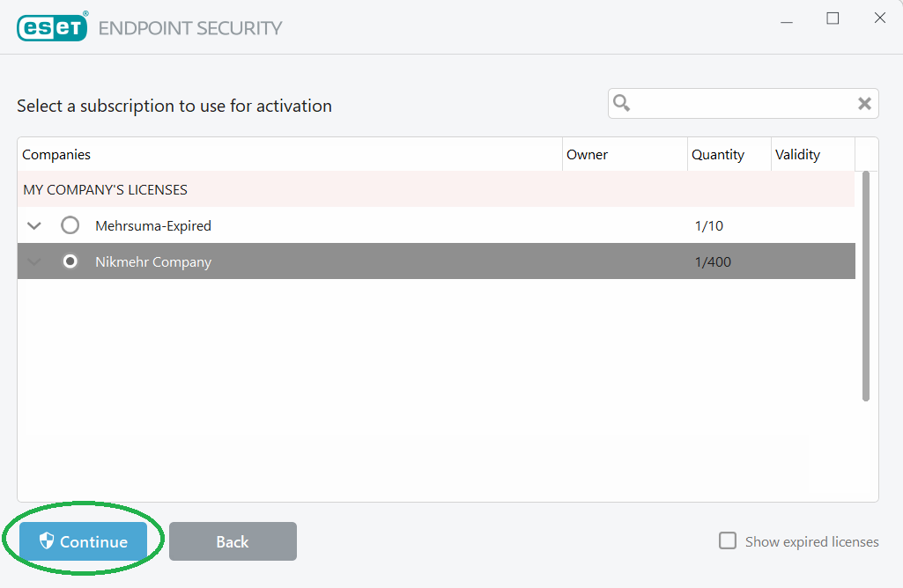Expand the Nikmehr Company row chevron
Viewport: 903px width, 588px height.
coord(34,261)
